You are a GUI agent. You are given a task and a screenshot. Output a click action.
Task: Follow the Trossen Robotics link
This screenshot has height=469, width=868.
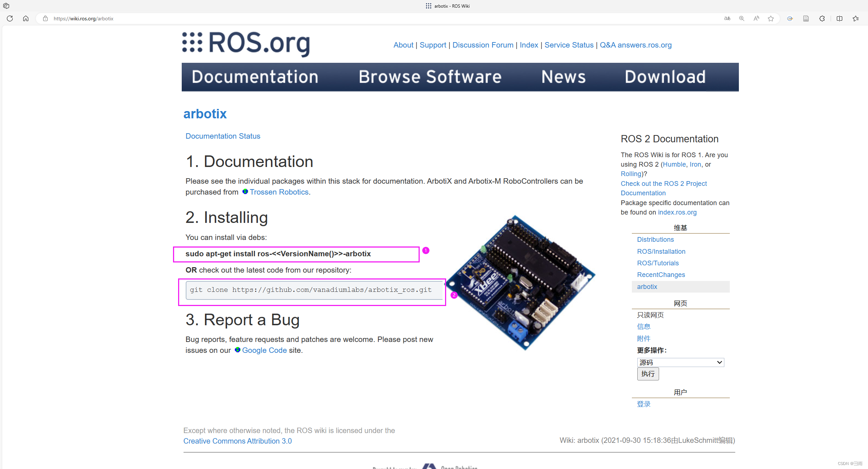tap(279, 192)
